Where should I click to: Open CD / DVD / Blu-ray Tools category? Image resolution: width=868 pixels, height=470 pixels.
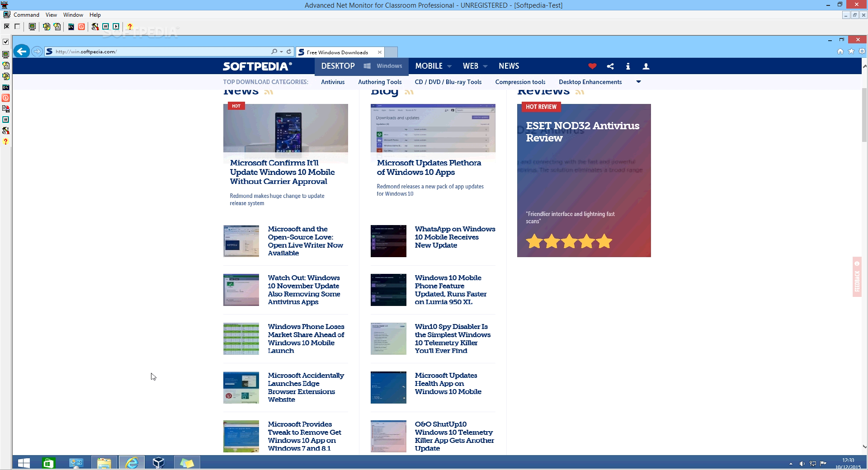448,82
